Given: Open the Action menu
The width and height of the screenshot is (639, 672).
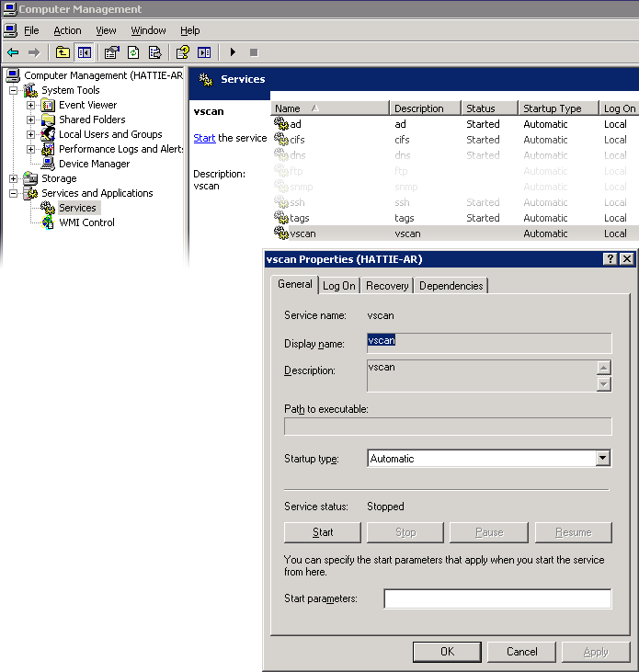Looking at the screenshot, I should point(67,30).
